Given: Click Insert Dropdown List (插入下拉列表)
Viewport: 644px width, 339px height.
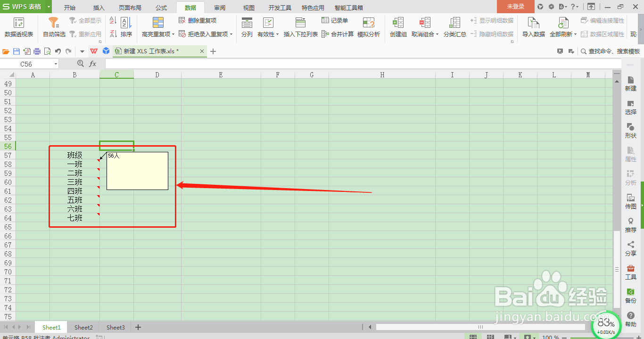Looking at the screenshot, I should click(x=300, y=27).
